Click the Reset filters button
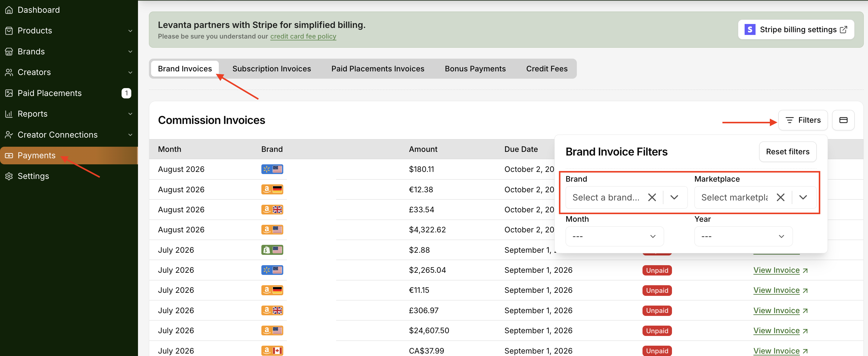The width and height of the screenshot is (868, 356). [x=788, y=152]
